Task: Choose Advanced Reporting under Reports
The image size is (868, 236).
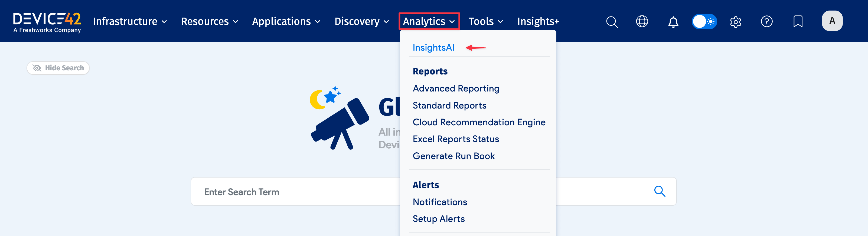Action: 456,88
